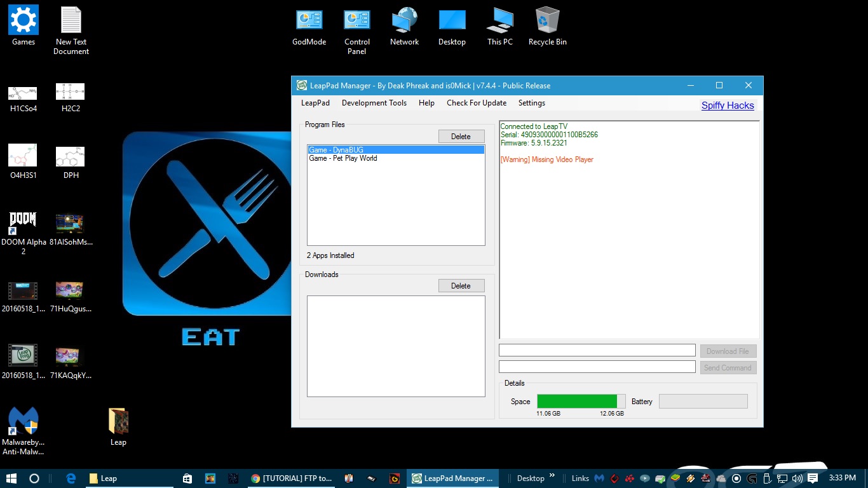Expand the Desktop toolbar chevron in taskbar
868x488 pixels.
point(552,476)
